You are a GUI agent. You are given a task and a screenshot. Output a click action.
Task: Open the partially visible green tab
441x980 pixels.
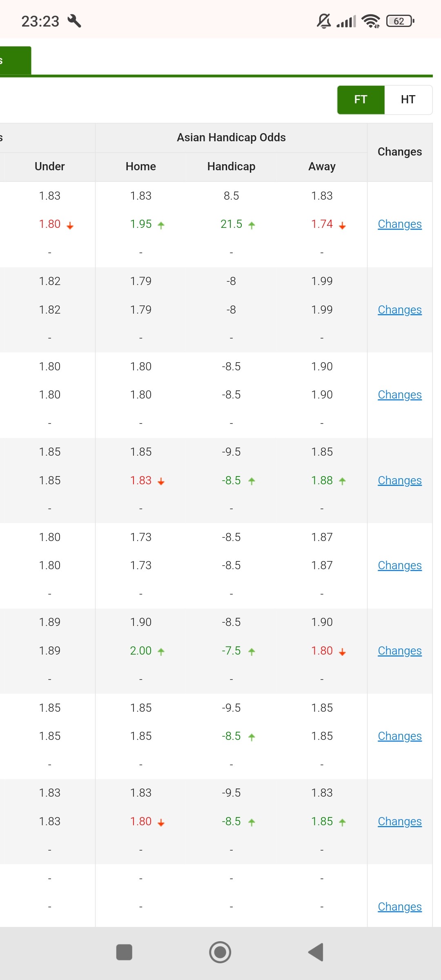16,60
